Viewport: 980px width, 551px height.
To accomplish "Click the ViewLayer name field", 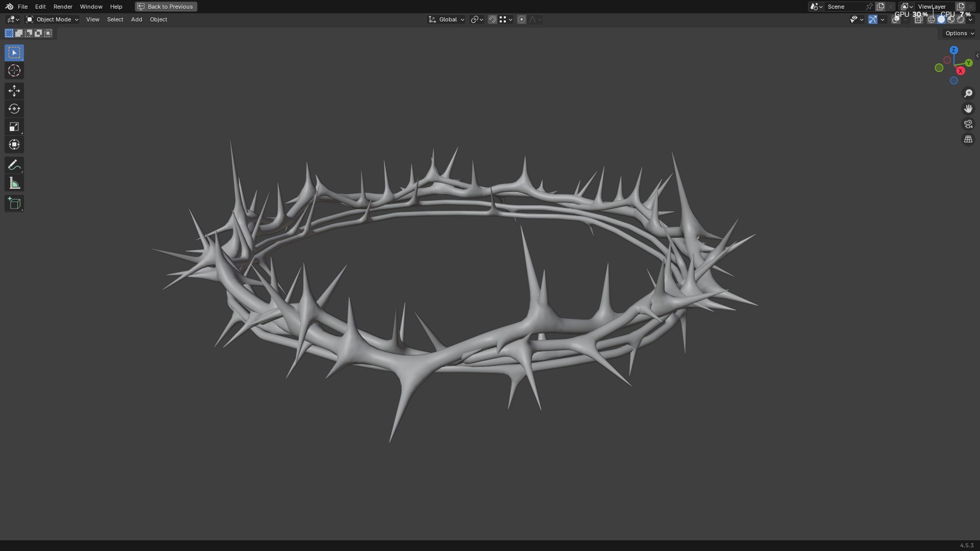I will pos(934,7).
